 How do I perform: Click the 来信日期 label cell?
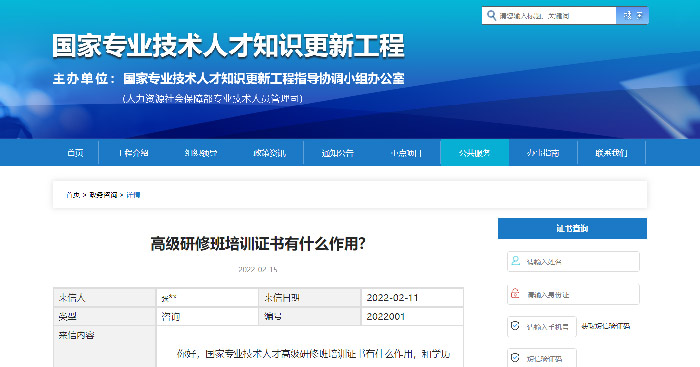coord(309,297)
